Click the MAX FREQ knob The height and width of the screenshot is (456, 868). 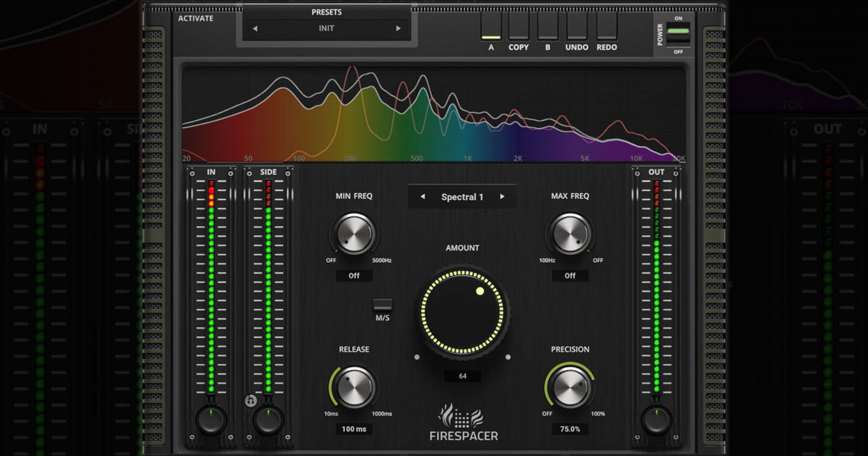point(570,235)
